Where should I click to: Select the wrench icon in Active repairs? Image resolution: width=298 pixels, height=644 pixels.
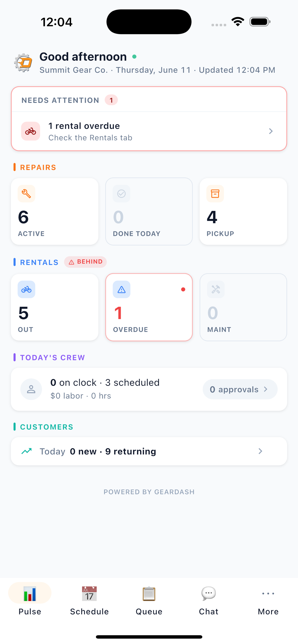point(26,194)
